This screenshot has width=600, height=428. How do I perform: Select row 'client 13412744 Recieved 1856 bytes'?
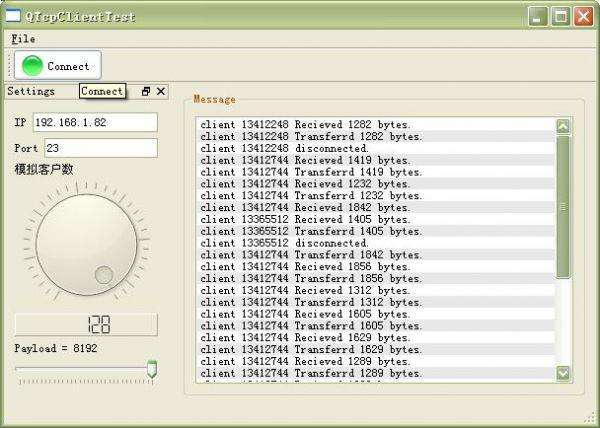pyautogui.click(x=375, y=267)
